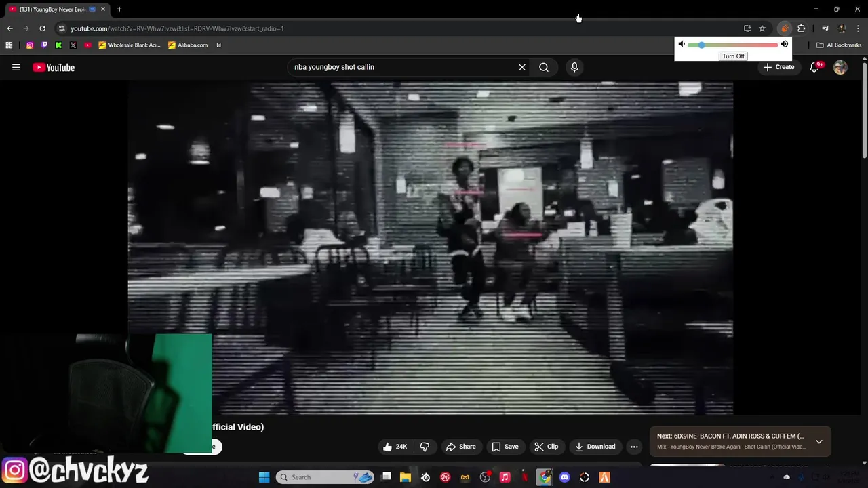Open the orange volume extension icon

785,28
